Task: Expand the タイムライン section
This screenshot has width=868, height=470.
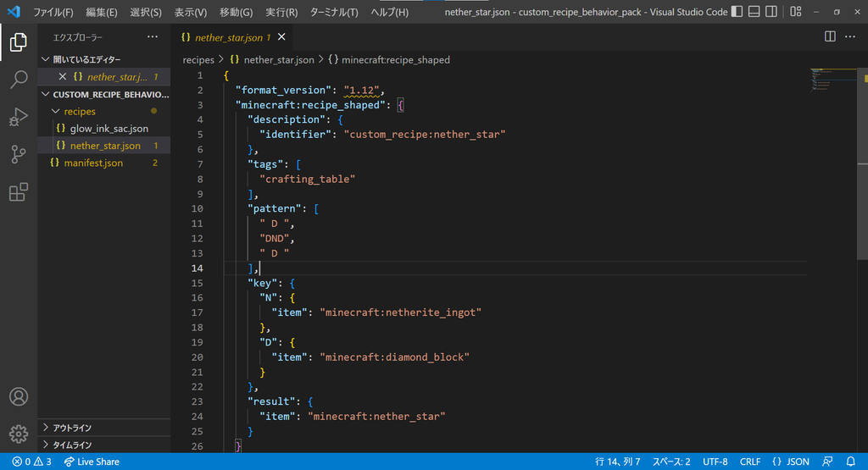Action: (x=71, y=445)
